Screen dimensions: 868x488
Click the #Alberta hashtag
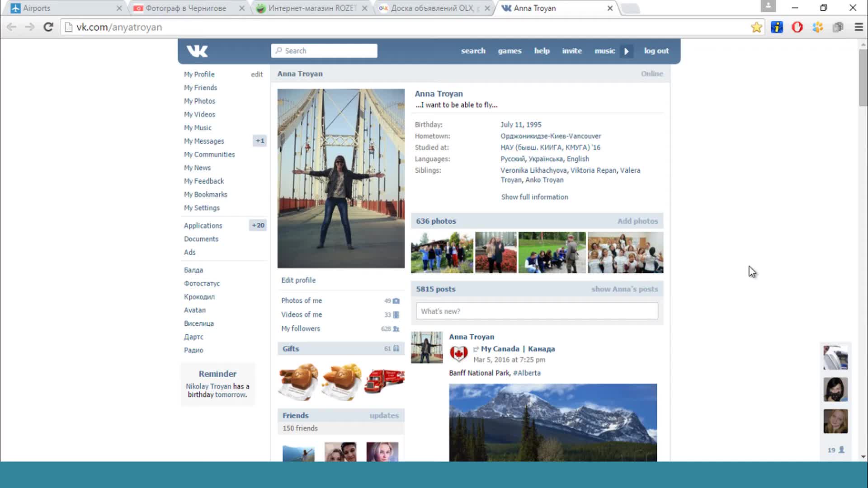click(527, 373)
